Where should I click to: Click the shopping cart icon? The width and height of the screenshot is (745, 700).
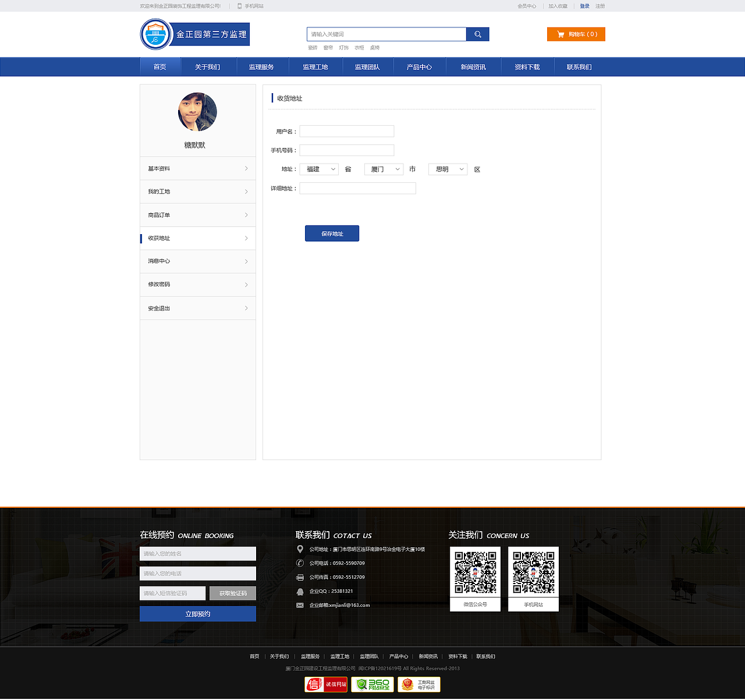click(x=560, y=34)
